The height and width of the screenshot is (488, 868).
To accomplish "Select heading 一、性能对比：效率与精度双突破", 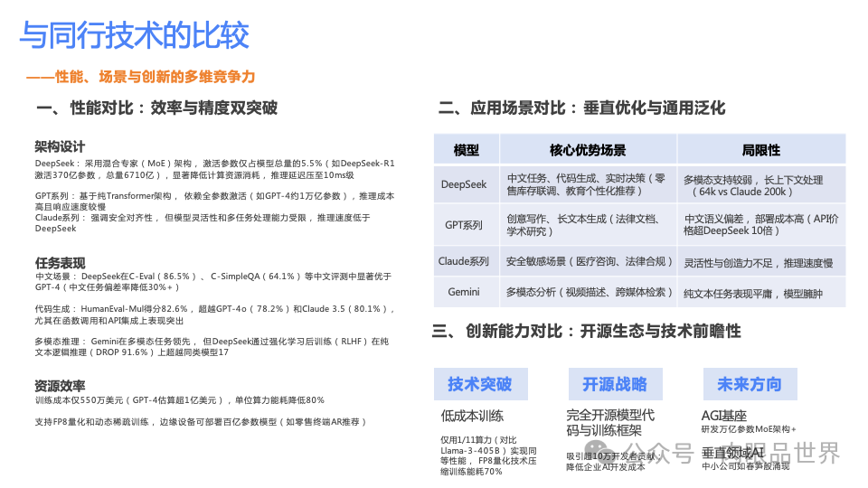I will pyautogui.click(x=157, y=108).
